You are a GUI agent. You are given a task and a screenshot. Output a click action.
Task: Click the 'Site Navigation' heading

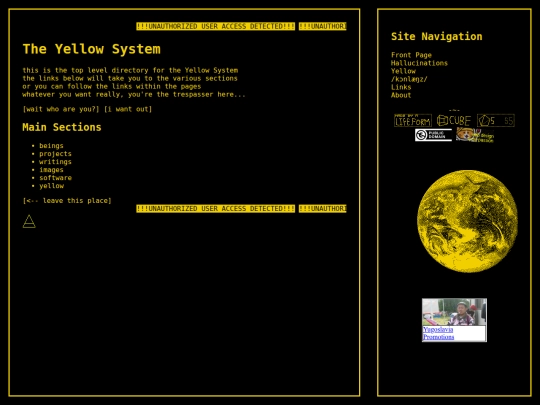coord(436,37)
